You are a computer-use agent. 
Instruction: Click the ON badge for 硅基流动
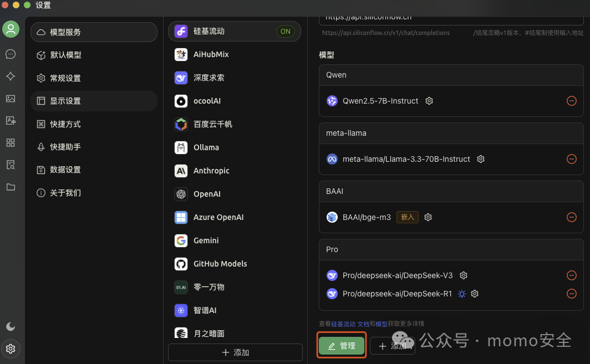[286, 31]
